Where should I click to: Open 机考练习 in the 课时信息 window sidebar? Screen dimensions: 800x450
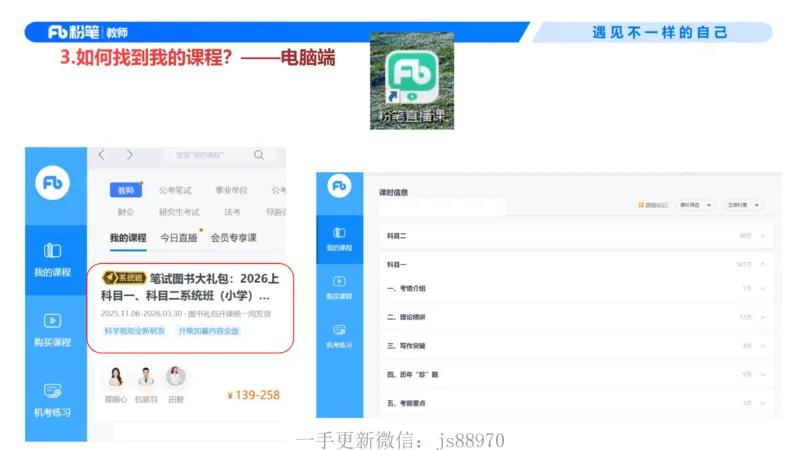coord(339,337)
